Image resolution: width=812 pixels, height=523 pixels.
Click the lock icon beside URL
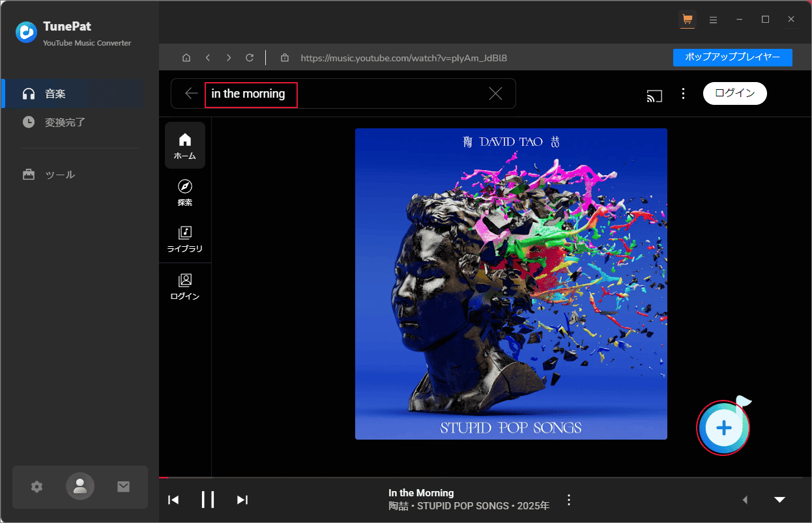click(284, 58)
